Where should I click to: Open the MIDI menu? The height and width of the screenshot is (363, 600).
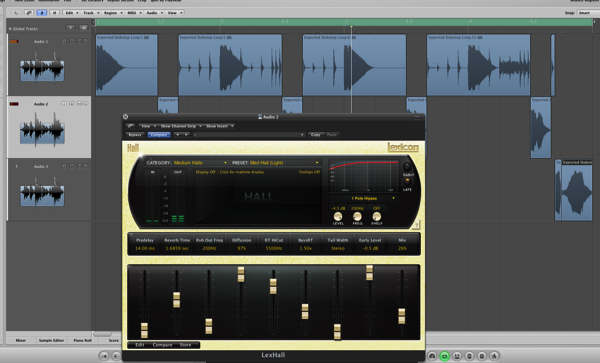(x=134, y=13)
